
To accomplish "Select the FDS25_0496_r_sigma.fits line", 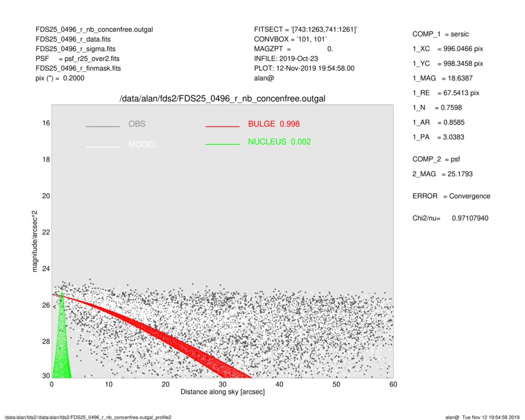I will (75, 49).
